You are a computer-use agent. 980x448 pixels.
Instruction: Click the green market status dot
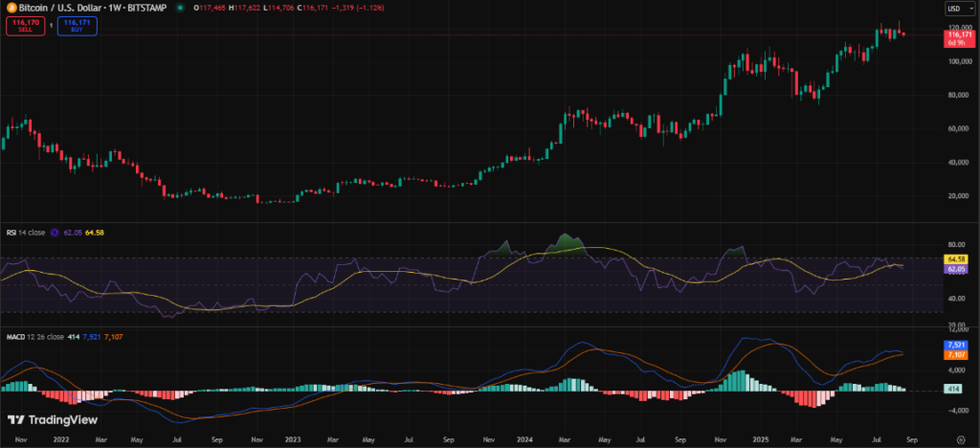tap(181, 8)
